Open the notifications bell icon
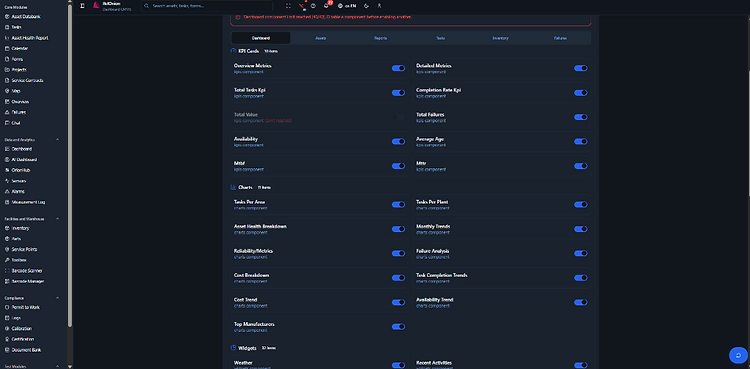The height and width of the screenshot is (369, 750). [x=326, y=6]
